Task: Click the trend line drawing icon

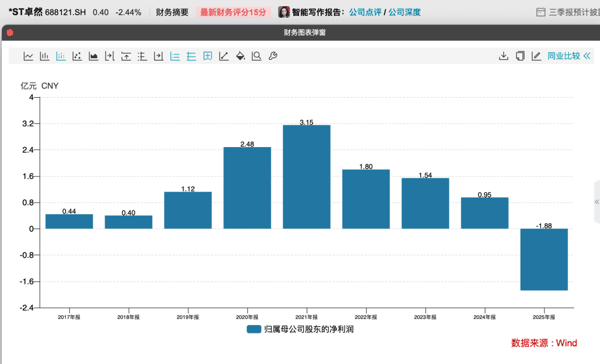Action: pyautogui.click(x=224, y=56)
